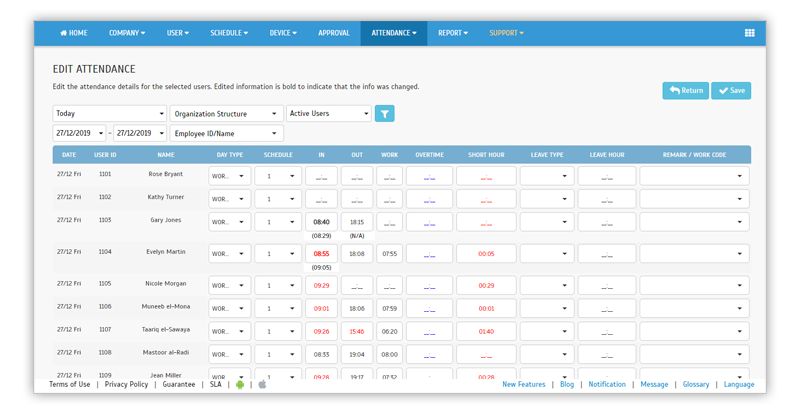The image size is (800, 417).
Task: Open Day Type dropdown for Nicole Morgan
Action: pyautogui.click(x=230, y=285)
